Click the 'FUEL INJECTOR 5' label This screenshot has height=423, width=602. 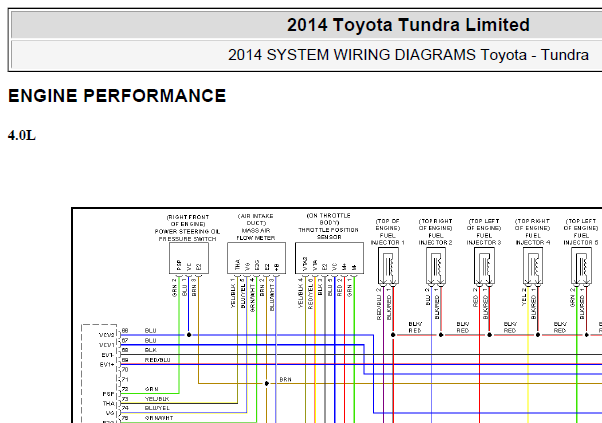(581, 239)
